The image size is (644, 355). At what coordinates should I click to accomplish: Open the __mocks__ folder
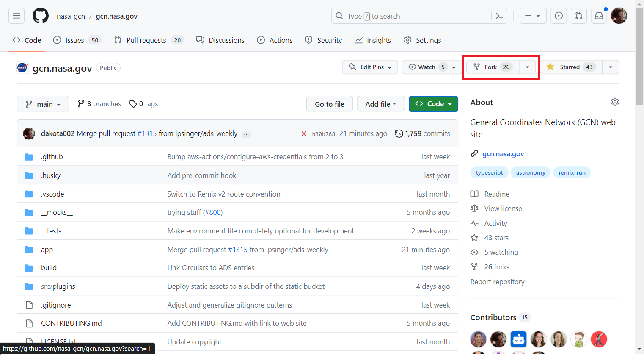coord(57,212)
